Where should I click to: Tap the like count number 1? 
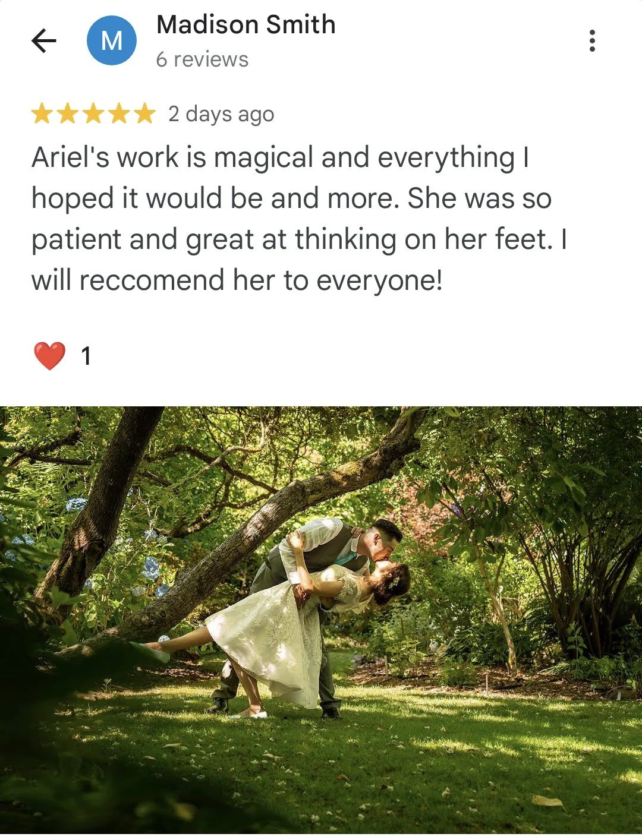point(86,356)
